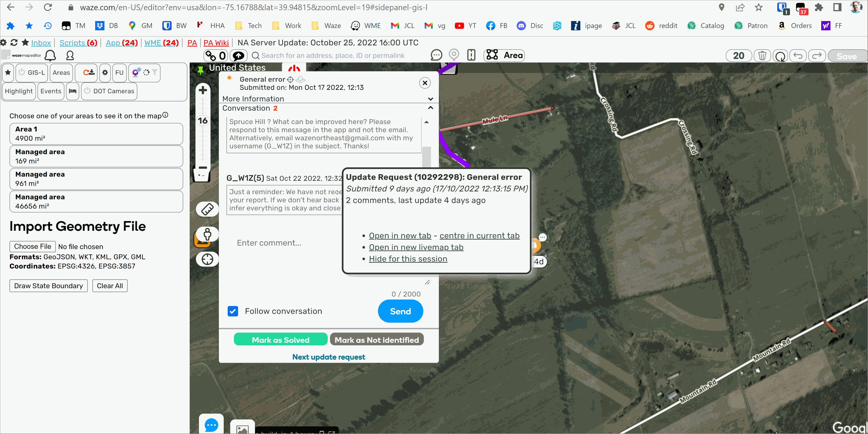Click the Hide for this session link
This screenshot has height=434, width=868.
click(x=408, y=259)
